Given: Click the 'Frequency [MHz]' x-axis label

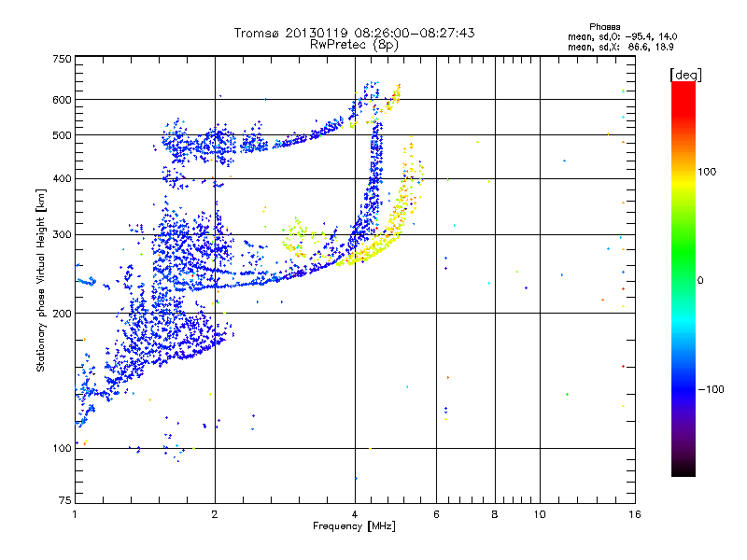Looking at the screenshot, I should point(354,526).
